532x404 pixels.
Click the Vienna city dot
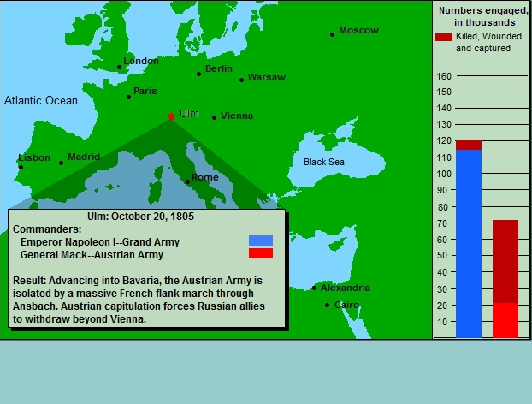tap(214, 117)
